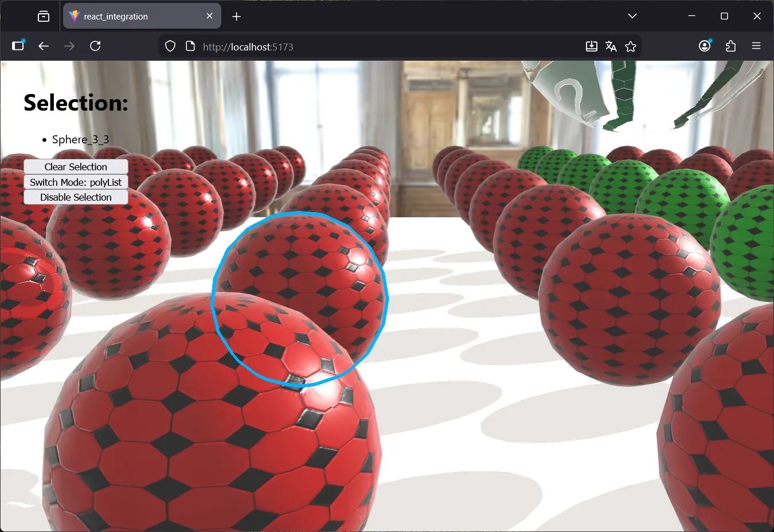Install site as app icon in the address bar
The image size is (774, 532).
(592, 46)
